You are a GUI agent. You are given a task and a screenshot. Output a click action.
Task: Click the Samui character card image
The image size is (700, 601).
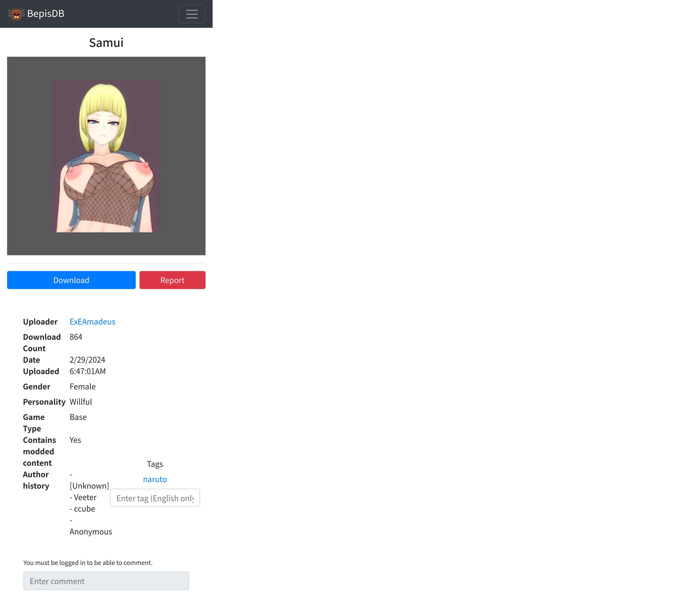(106, 156)
